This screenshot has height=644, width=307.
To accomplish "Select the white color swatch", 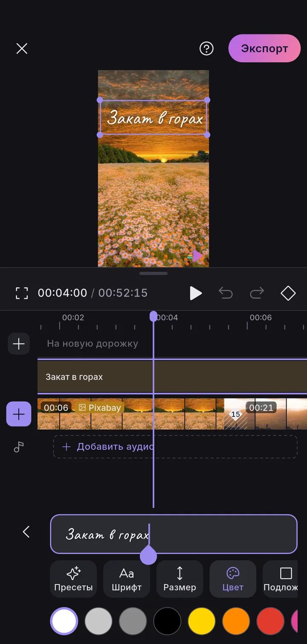I will pyautogui.click(x=64, y=621).
